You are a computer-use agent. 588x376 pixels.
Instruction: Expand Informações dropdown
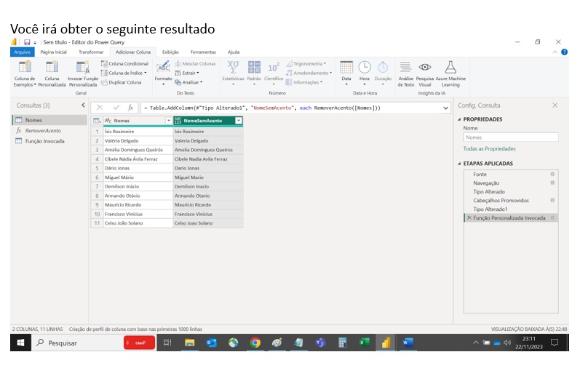pos(304,82)
